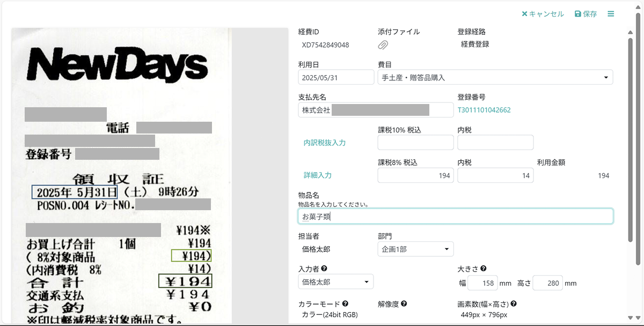Screen dimensions: 644x326
Task: Click the help icon next to 大きさ
Action: [x=484, y=269]
